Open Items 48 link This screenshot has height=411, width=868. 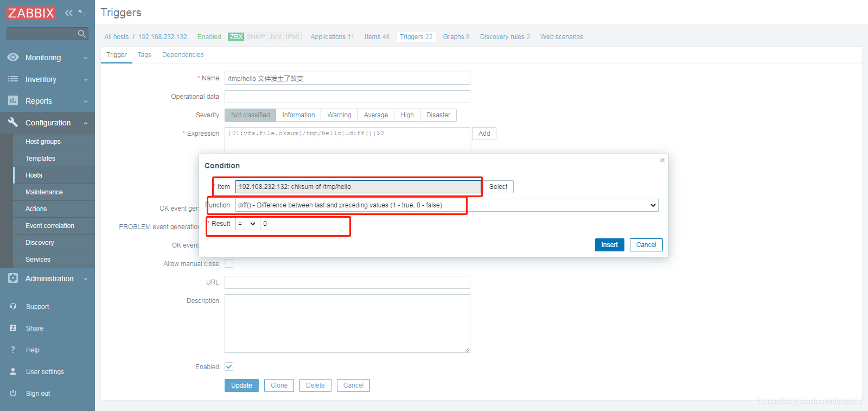(x=377, y=37)
